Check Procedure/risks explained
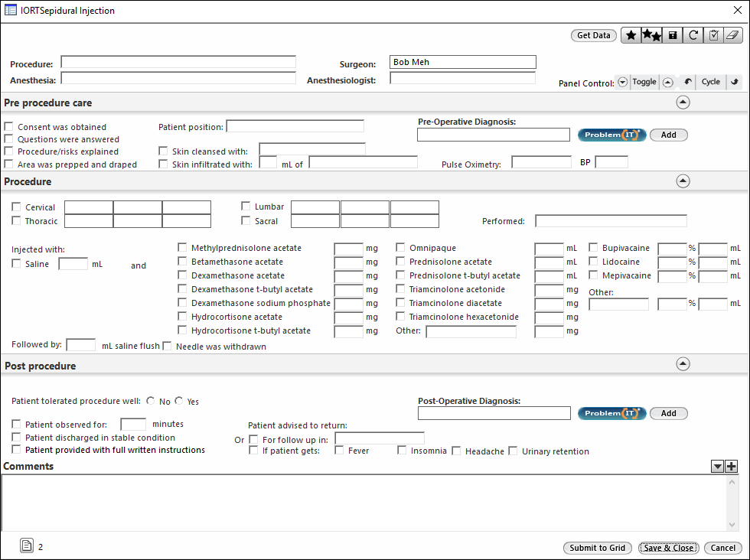Image resolution: width=750 pixels, height=560 pixels. 8,151
